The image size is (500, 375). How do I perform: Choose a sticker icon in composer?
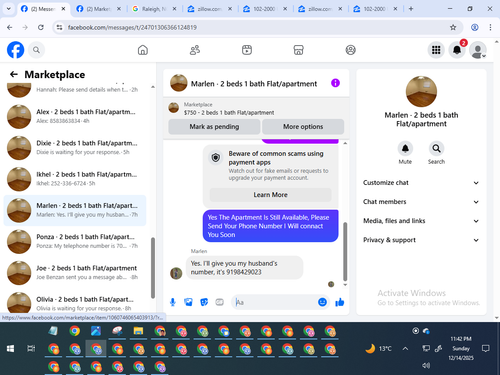pos(204,302)
